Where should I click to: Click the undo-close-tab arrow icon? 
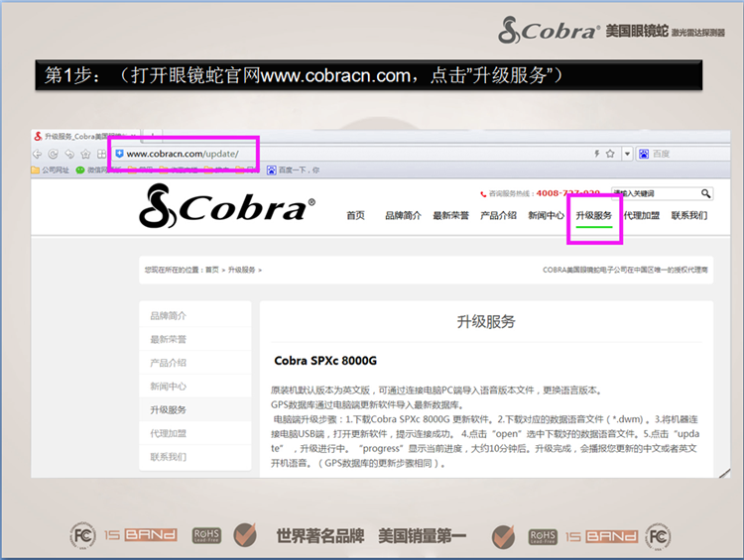click(x=69, y=154)
